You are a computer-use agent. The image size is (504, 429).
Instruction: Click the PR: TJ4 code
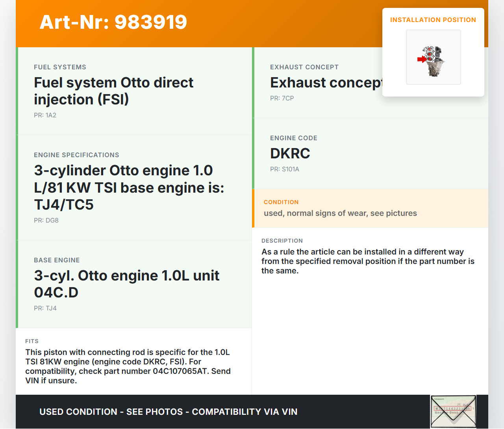(x=45, y=308)
